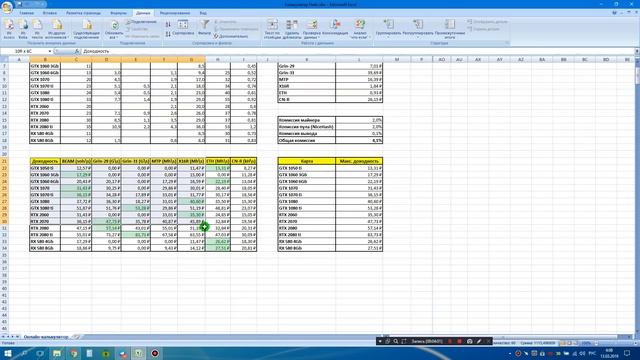Open Action Center notifications

[627, 353]
